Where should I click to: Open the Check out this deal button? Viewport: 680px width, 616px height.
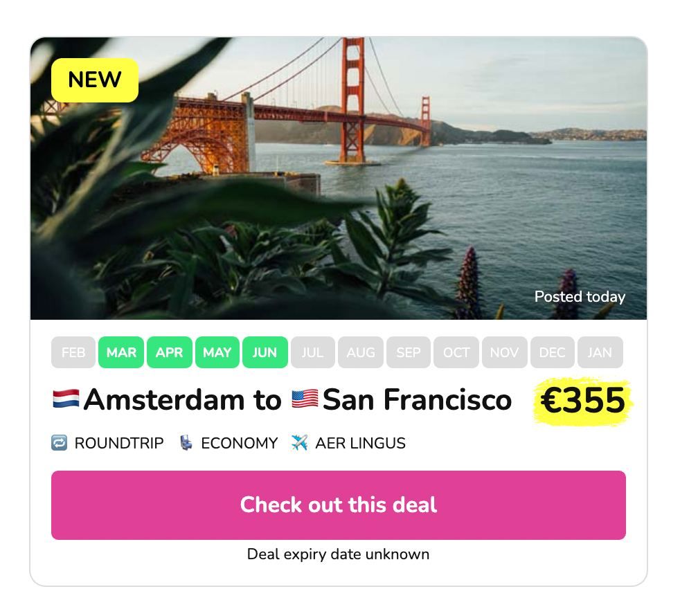point(338,505)
